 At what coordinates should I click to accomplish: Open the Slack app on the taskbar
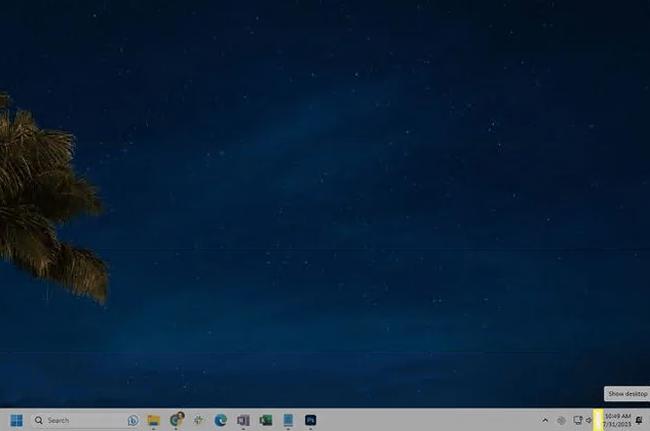[199, 420]
